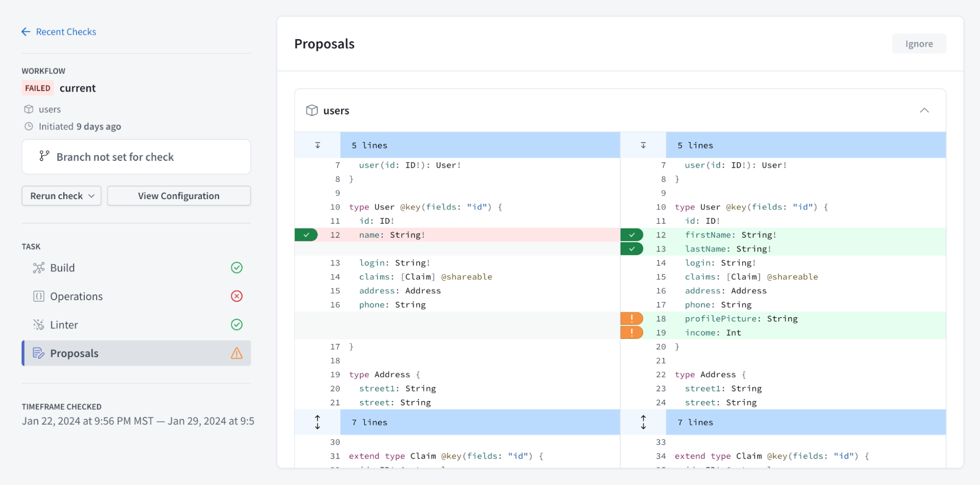The width and height of the screenshot is (980, 485).
Task: Click the Proposals heading
Action: [x=324, y=44]
